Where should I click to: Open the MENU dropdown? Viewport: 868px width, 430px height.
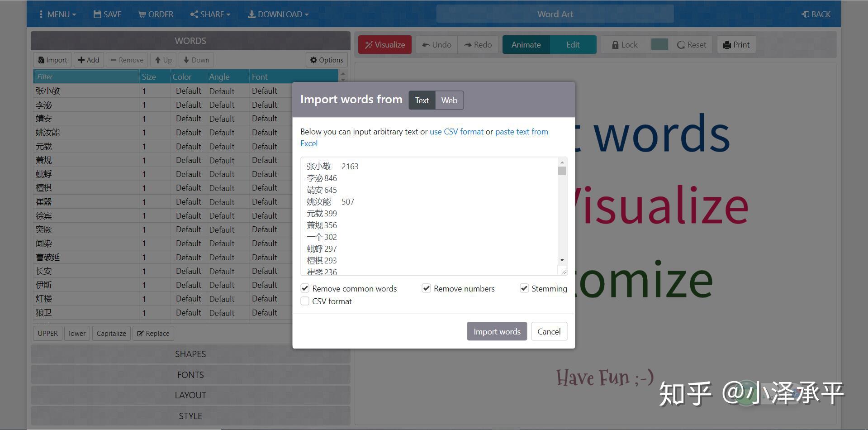coord(57,14)
